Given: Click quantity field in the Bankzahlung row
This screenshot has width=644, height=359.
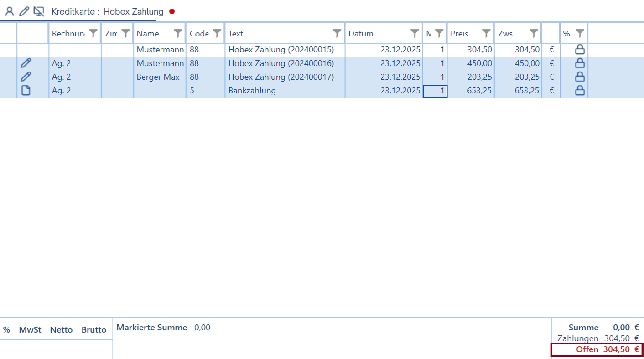Looking at the screenshot, I should (436, 91).
